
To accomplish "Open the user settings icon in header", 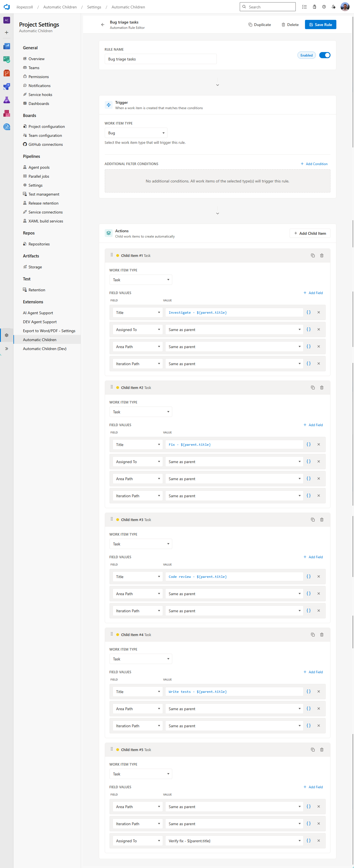I will tap(334, 7).
